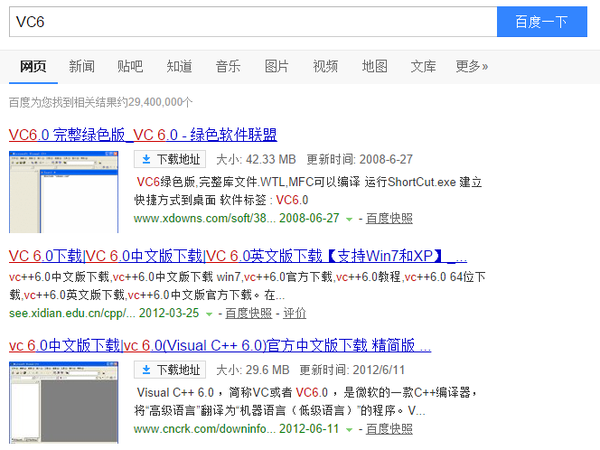Switch to the 音乐 tab
600x450 pixels.
(x=228, y=67)
